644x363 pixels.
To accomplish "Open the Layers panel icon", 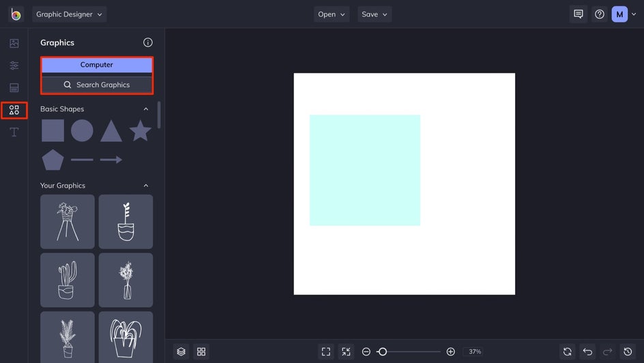I will [x=181, y=351].
